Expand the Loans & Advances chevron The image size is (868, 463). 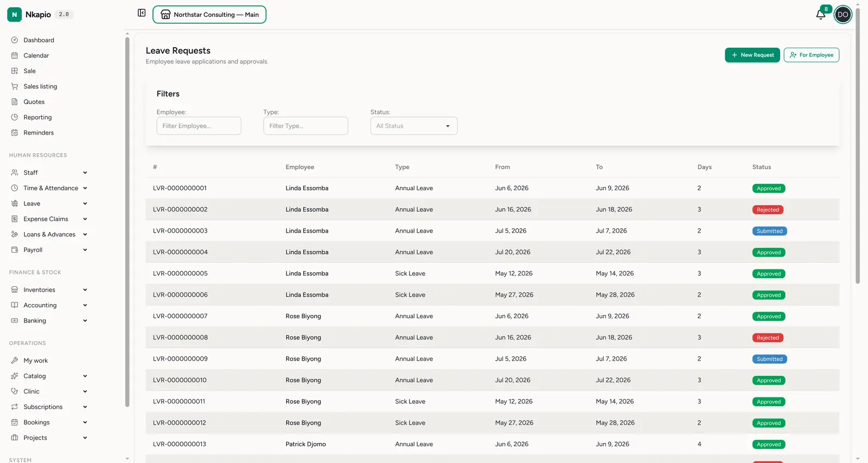click(85, 234)
